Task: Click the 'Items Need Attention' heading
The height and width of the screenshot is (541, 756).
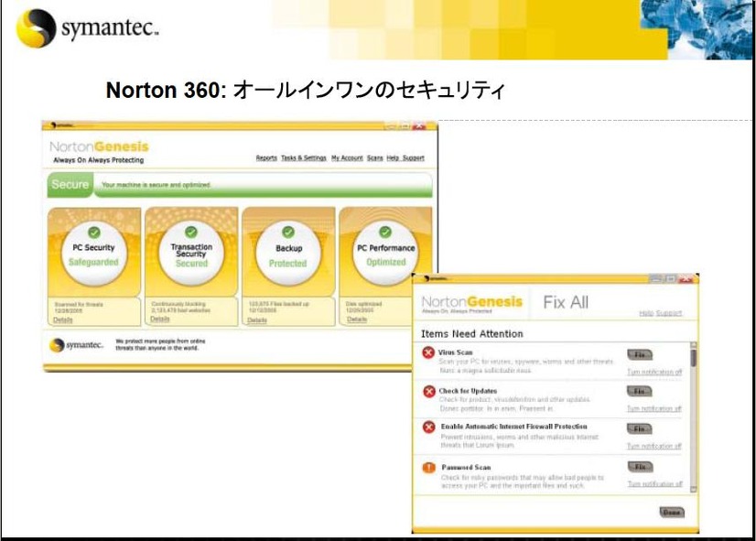Action: click(471, 334)
